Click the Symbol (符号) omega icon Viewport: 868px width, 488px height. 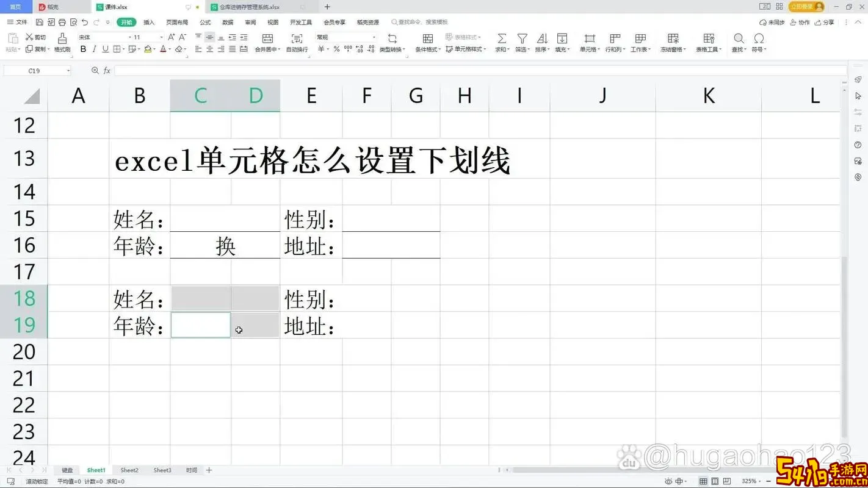(x=759, y=38)
